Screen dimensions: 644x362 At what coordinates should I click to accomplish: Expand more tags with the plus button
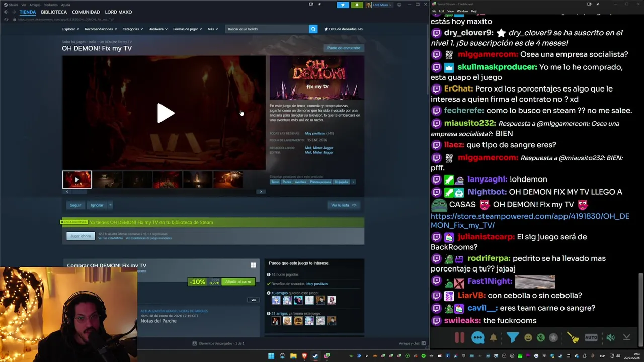(x=353, y=182)
